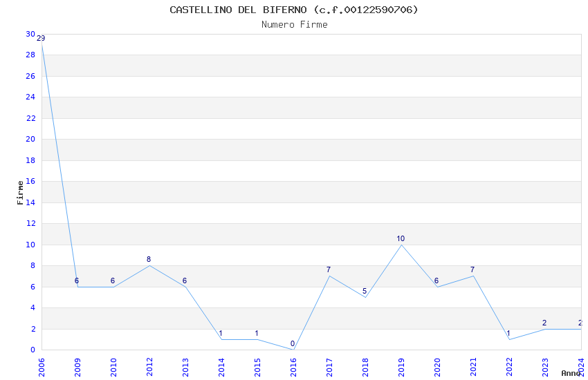Viewport: 588px width, 380px height.
Task: Select y-axis tick value 14
Action: 30,203
